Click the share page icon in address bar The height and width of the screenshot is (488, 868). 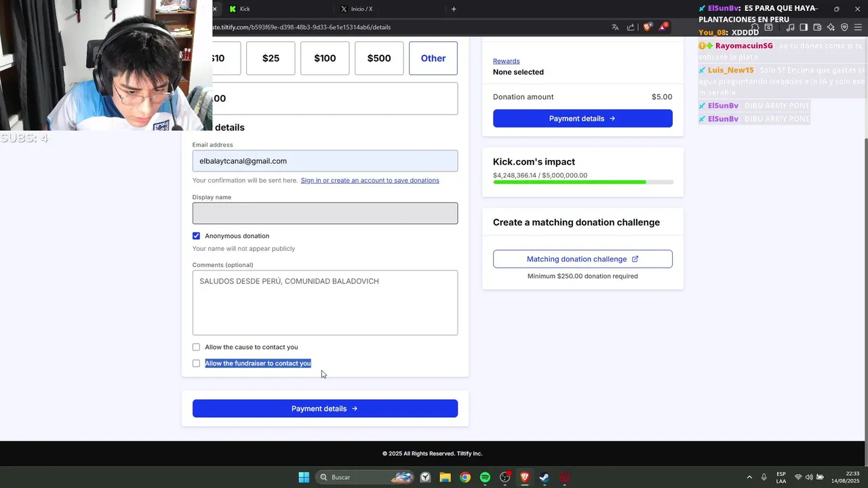point(631,27)
